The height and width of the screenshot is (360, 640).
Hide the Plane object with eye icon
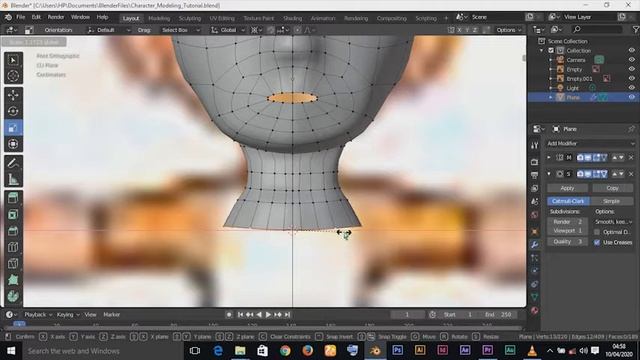click(x=631, y=97)
